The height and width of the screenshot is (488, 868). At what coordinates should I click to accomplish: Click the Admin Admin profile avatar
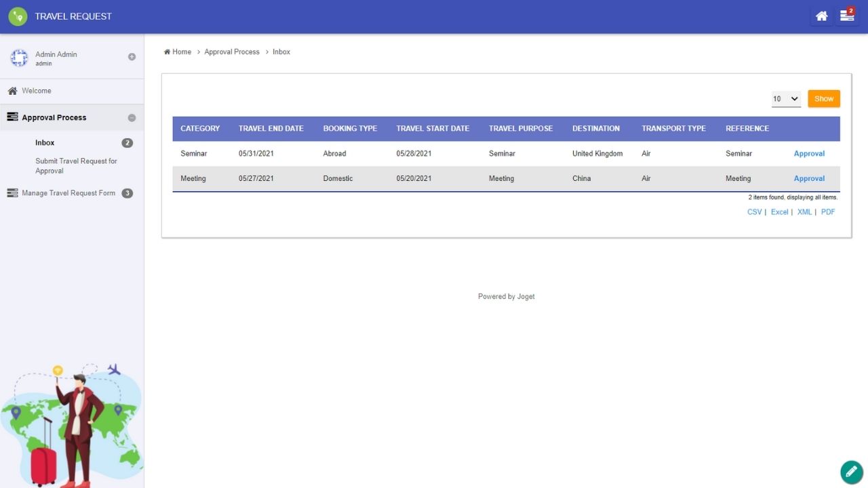pos(19,58)
